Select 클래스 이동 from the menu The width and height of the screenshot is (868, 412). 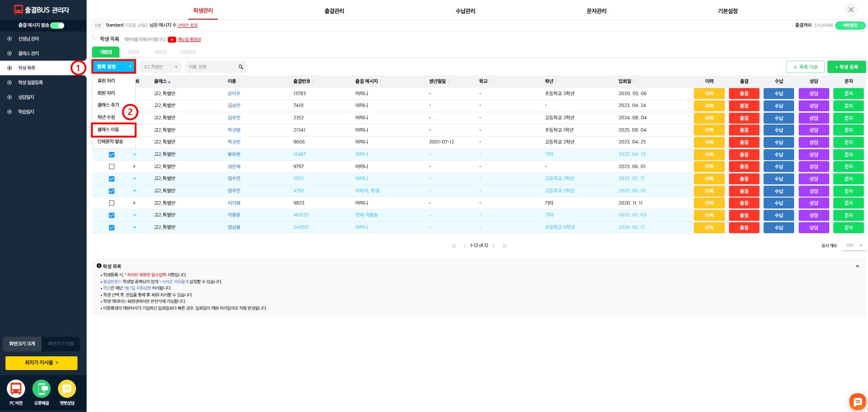pyautogui.click(x=114, y=130)
